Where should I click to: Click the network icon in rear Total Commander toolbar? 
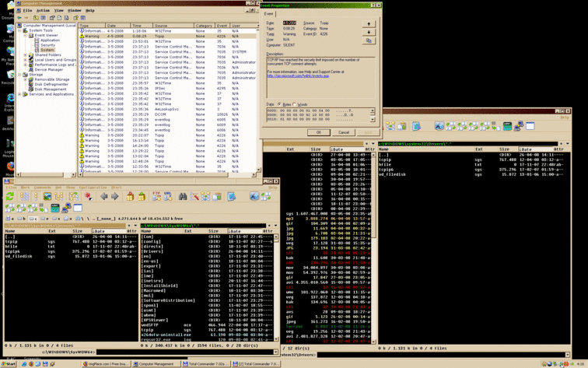519,126
